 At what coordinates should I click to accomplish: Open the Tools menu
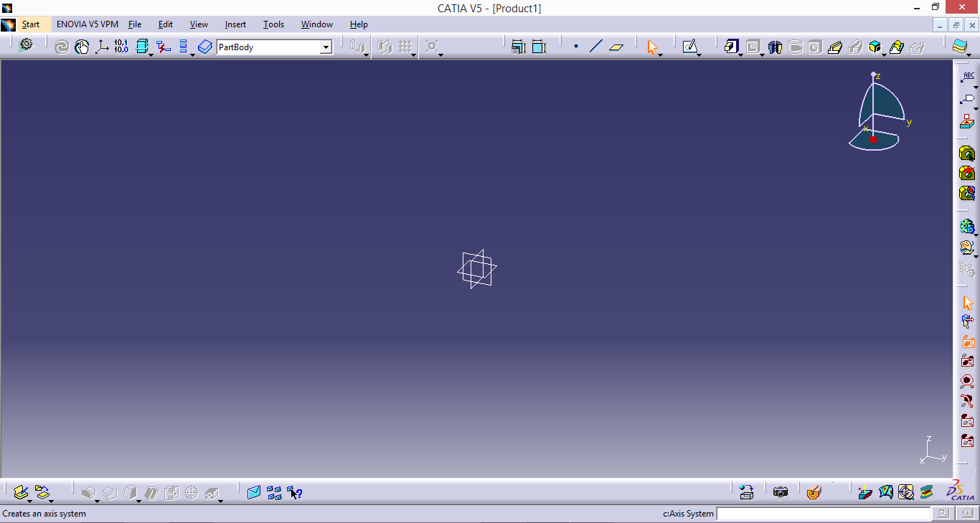point(273,24)
